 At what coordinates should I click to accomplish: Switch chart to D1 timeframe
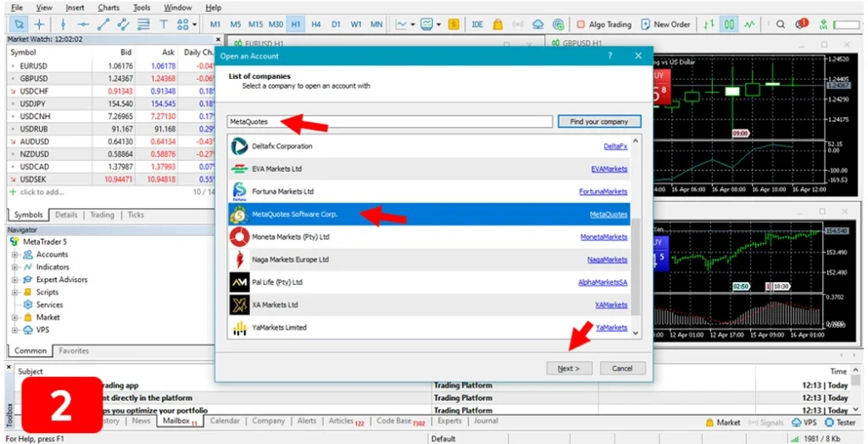point(336,25)
